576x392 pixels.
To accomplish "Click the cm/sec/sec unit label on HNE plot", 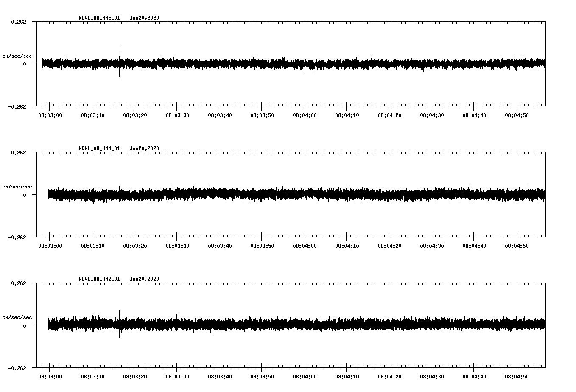I will click(x=17, y=56).
